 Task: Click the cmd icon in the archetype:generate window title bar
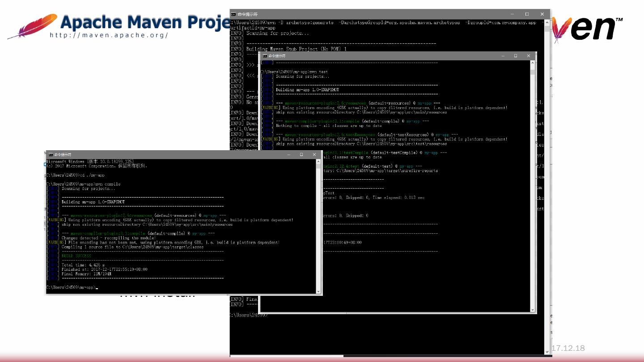click(x=233, y=14)
